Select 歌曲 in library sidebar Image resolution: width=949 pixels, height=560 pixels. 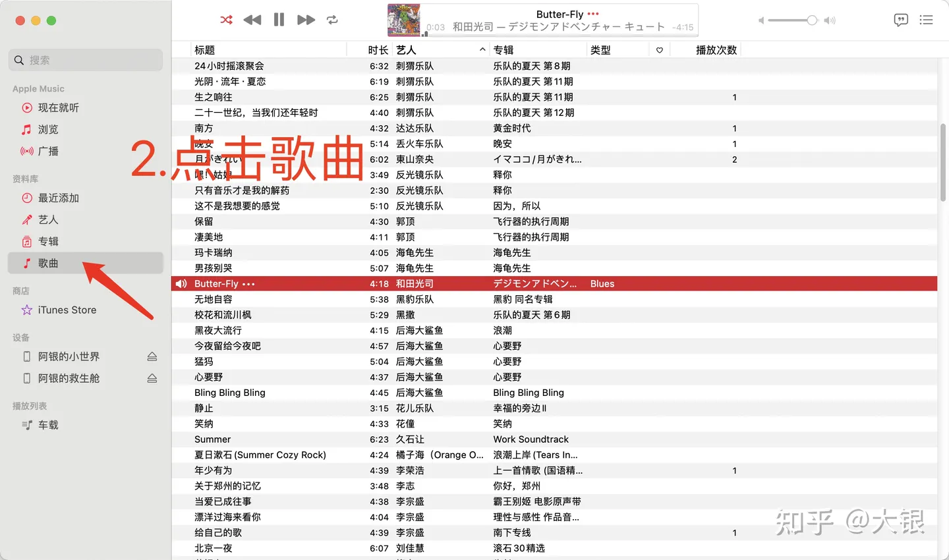coord(86,263)
